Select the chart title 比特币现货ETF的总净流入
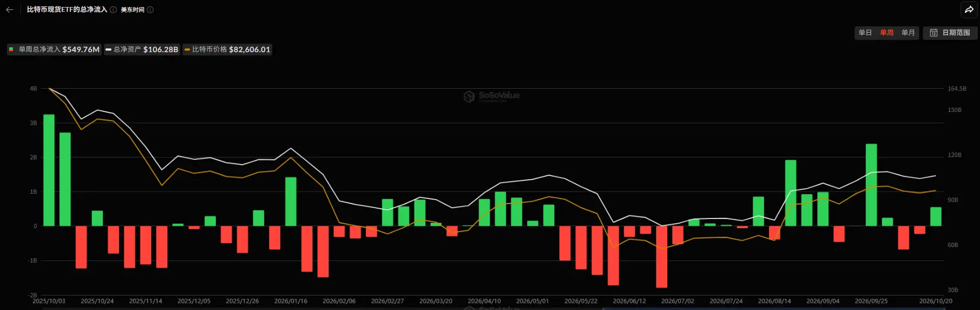 pyautogui.click(x=67, y=10)
